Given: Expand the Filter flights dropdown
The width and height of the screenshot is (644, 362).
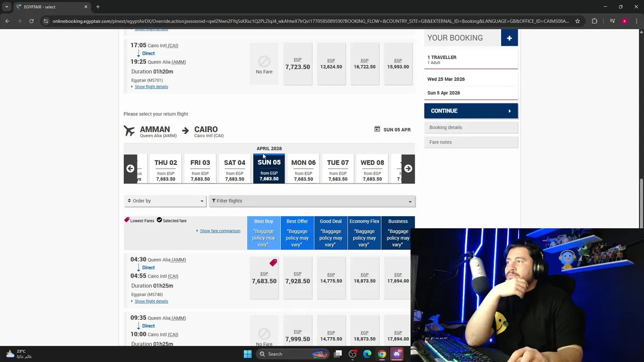Looking at the screenshot, I should point(311,201).
